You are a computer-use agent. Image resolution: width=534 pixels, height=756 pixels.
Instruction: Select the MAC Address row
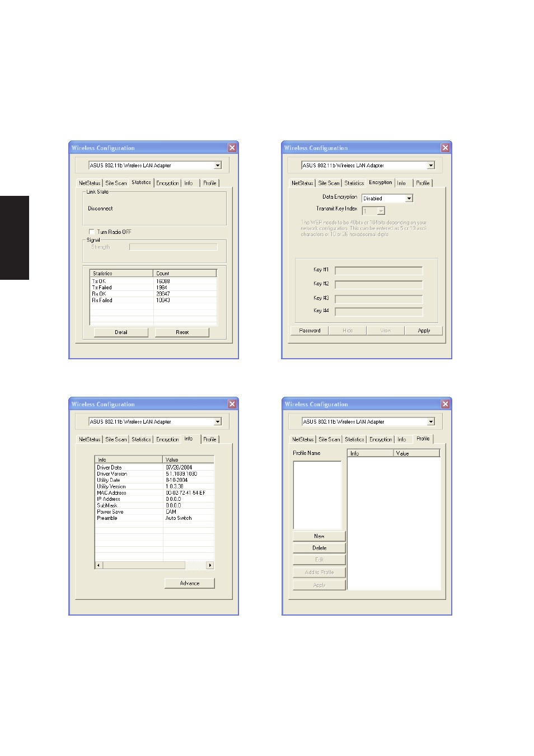pos(154,493)
